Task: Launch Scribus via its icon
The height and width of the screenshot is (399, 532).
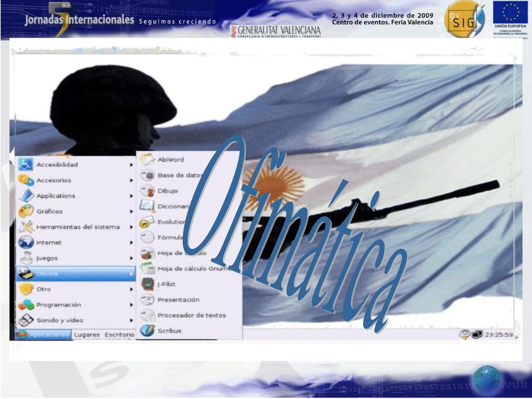Action: 147,331
